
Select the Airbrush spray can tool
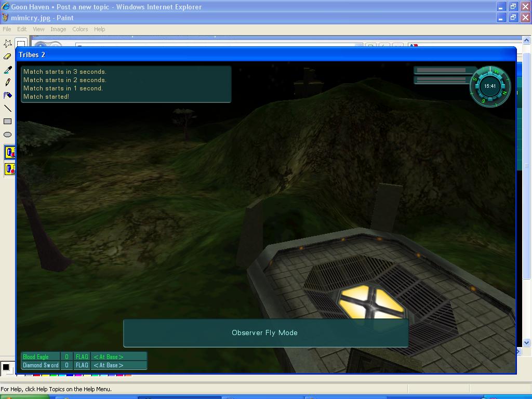[x=7, y=96]
